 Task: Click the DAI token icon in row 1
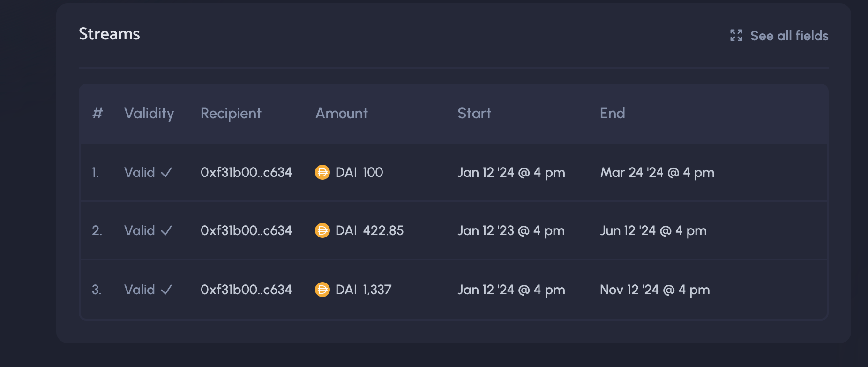coord(322,173)
